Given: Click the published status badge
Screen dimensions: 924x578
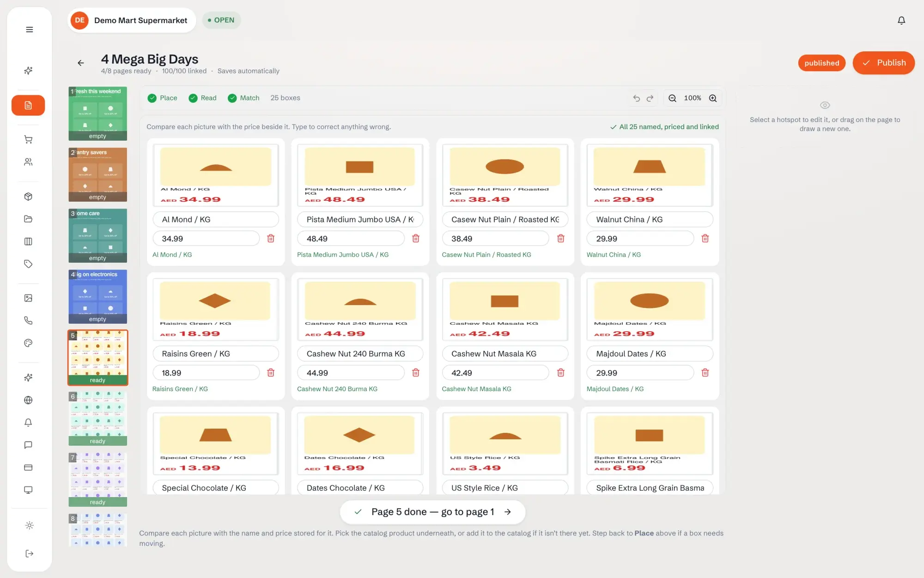Looking at the screenshot, I should (x=821, y=63).
